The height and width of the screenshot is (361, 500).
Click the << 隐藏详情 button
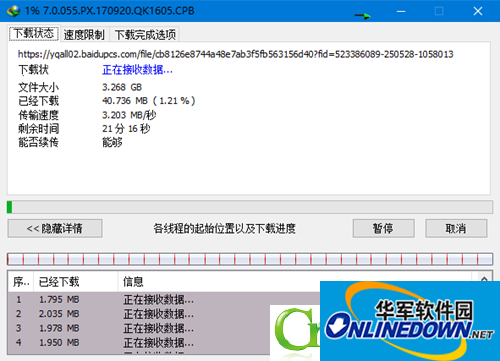pos(55,228)
